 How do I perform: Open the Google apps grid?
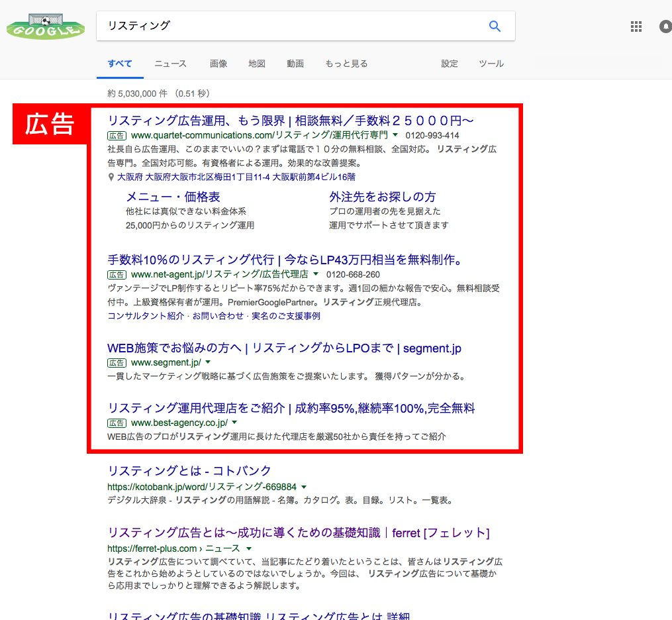[x=636, y=26]
